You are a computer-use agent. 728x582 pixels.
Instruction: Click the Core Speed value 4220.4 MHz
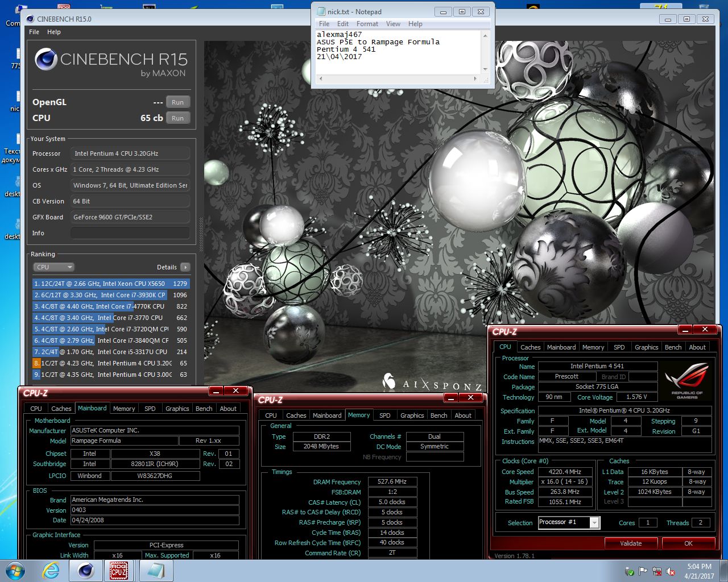click(565, 472)
